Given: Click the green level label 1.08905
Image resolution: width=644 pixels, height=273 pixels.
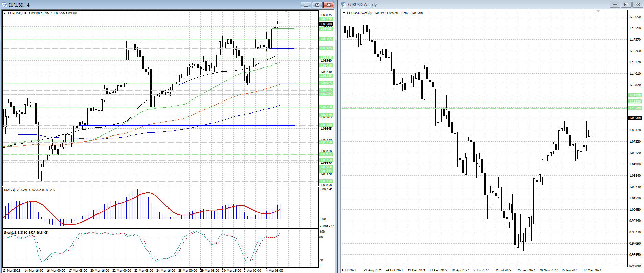Looking at the screenshot, I should click(326, 48).
